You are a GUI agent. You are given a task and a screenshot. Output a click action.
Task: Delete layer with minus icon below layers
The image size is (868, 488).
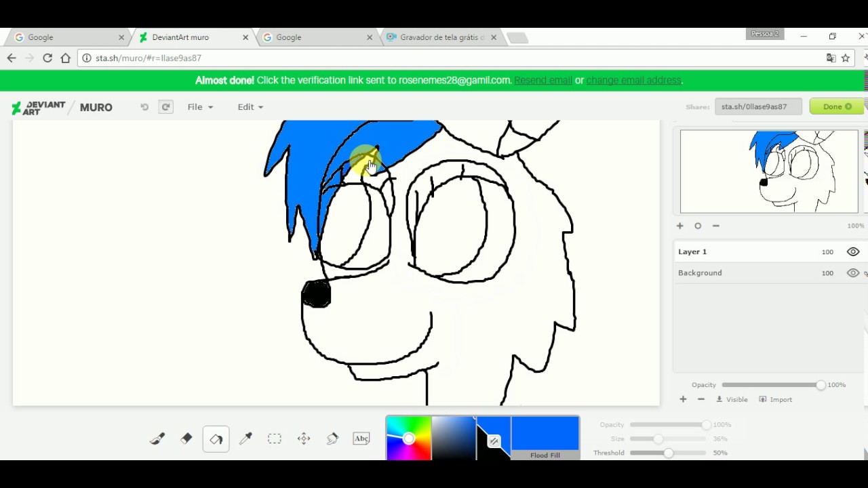click(x=701, y=399)
